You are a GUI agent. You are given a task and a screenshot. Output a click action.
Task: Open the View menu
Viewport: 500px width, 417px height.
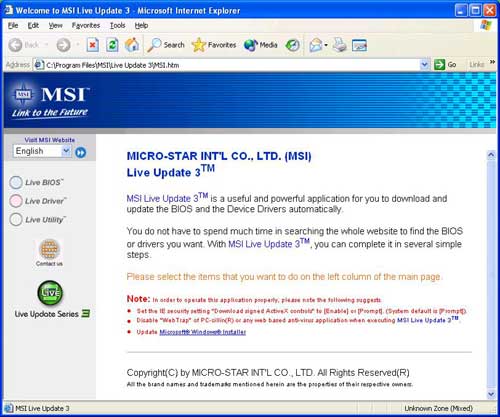(x=55, y=25)
